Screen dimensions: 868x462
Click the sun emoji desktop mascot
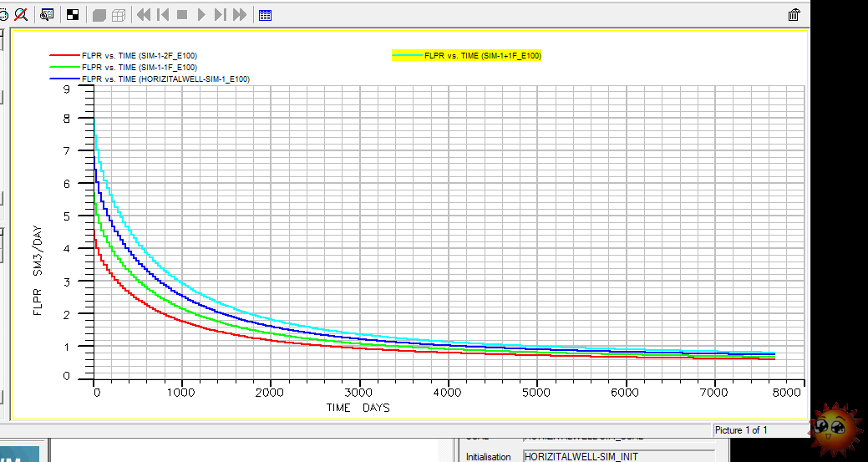(836, 430)
